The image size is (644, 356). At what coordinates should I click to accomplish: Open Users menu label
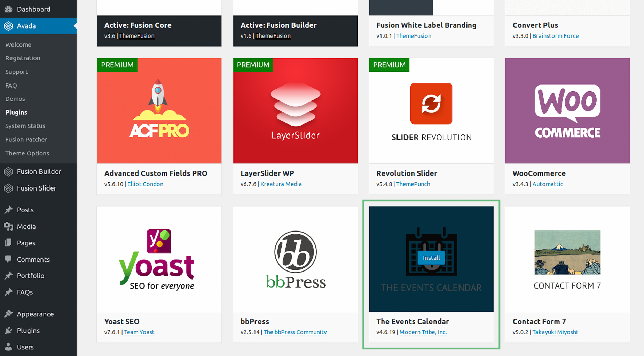25,347
